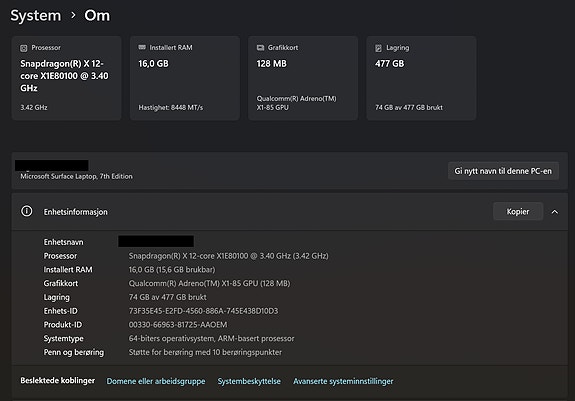Open the Prosessor Snapdragon card

click(x=66, y=78)
